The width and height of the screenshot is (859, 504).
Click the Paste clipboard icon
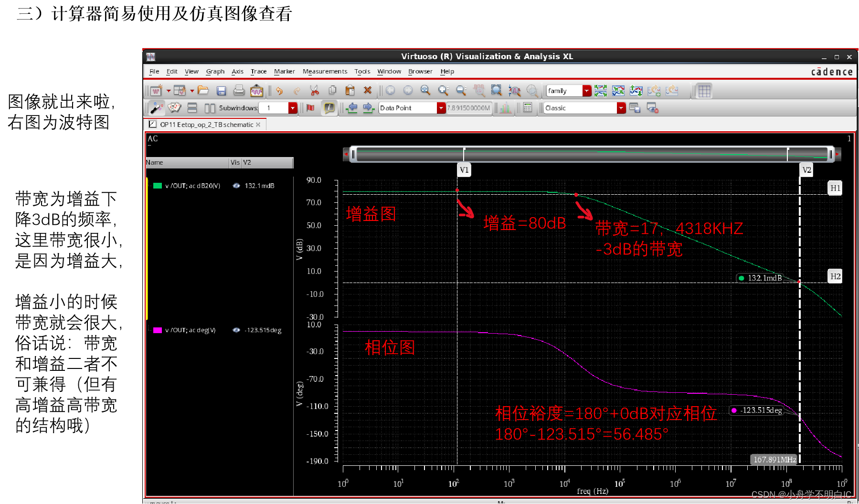click(x=350, y=90)
